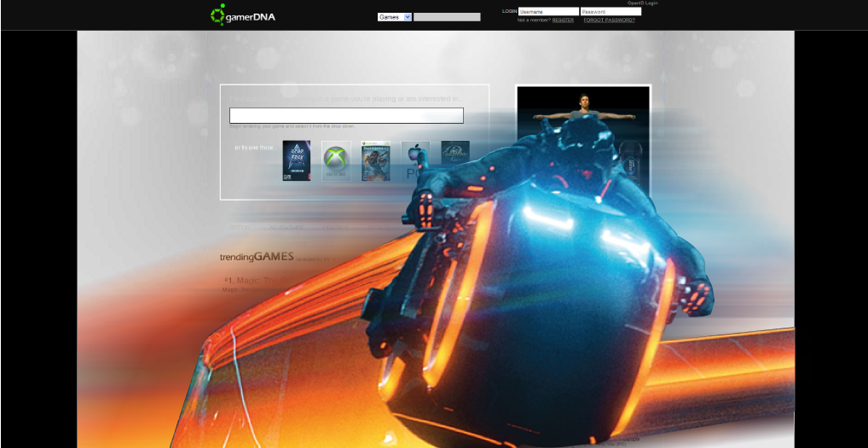Switch to the ACTION genre tab
Screen dimensions: 868x448
point(242,228)
